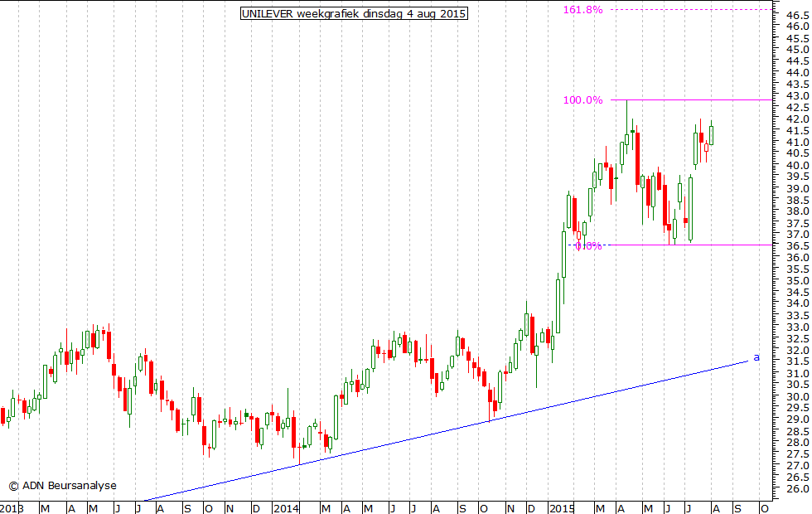The height and width of the screenshot is (514, 812).
Task: Select the '2015' year label on time axis
Action: (x=562, y=508)
